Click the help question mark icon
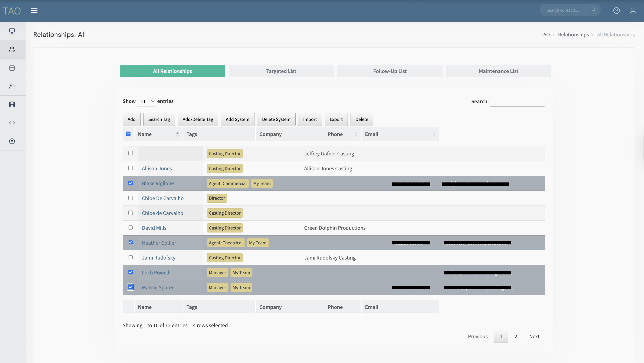644x363 pixels. [x=616, y=10]
